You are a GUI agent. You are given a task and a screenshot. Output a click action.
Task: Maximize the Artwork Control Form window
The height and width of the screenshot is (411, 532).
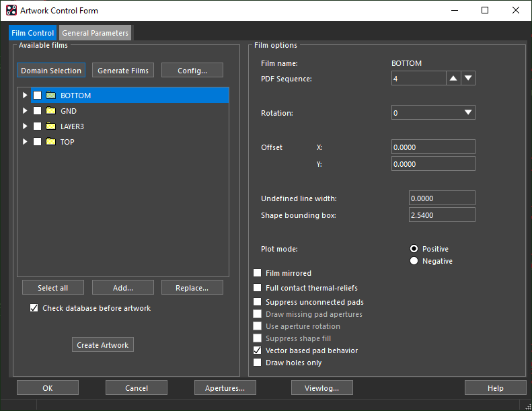tap(485, 10)
